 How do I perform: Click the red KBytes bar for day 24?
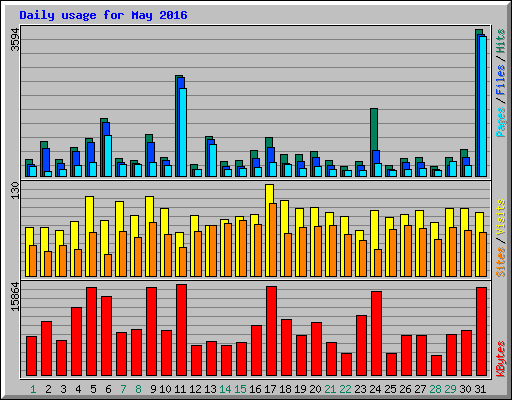coord(376,334)
